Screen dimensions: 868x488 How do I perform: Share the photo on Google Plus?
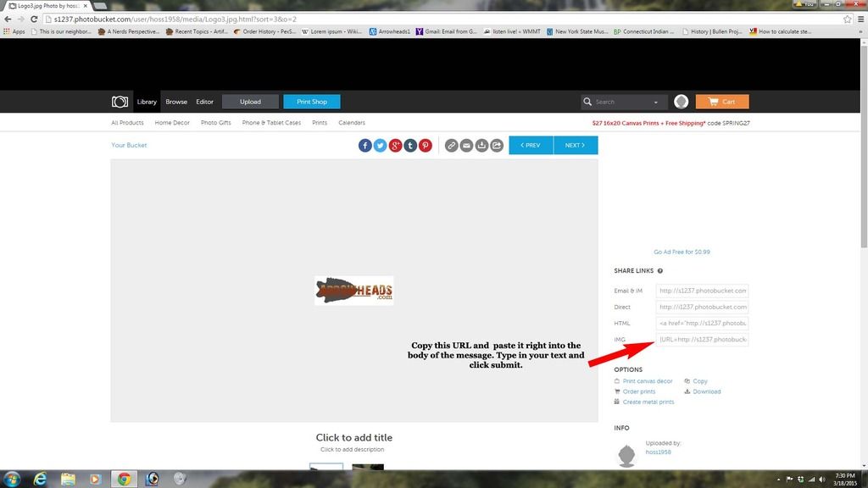pos(395,146)
